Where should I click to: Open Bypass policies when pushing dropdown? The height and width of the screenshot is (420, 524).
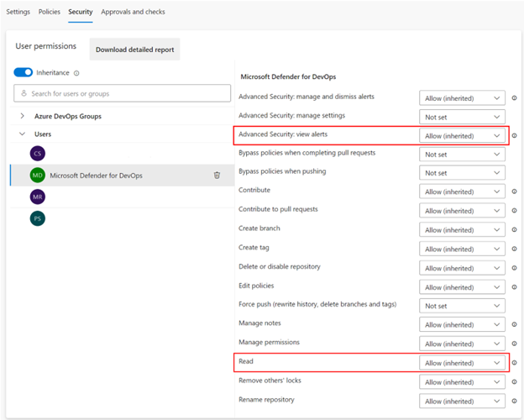(462, 173)
